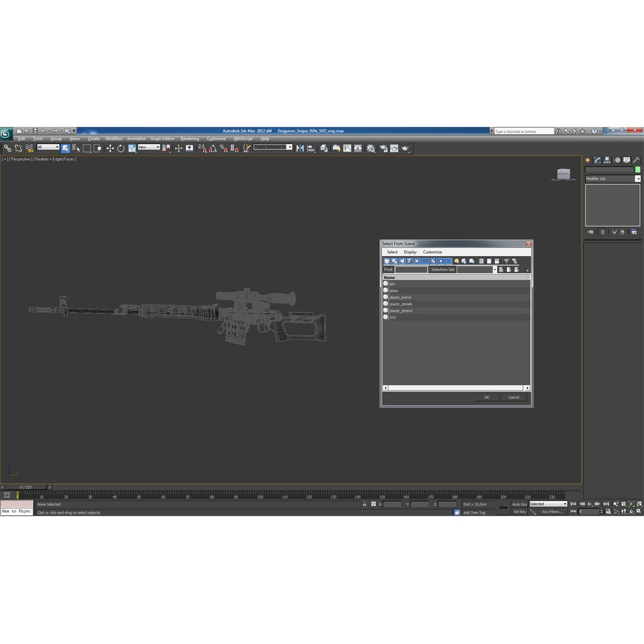Open the MAXScript menu
Image resolution: width=644 pixels, height=644 pixels.
point(243,139)
